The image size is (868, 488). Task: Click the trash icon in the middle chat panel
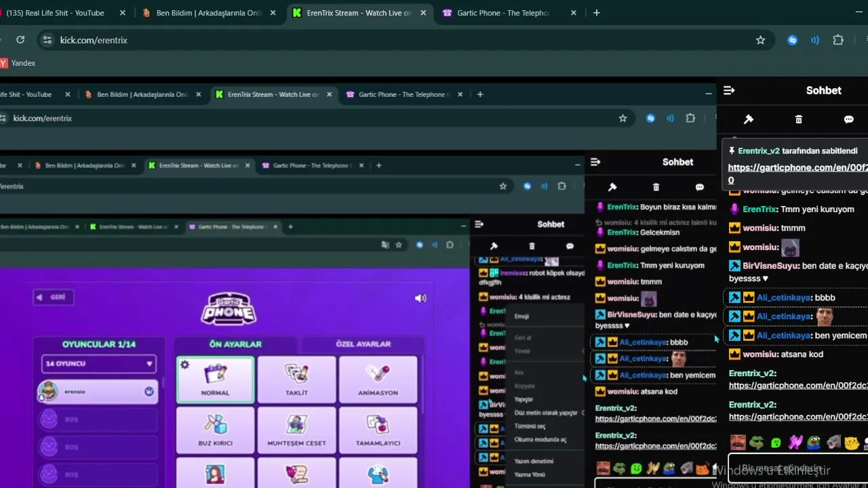coord(656,187)
